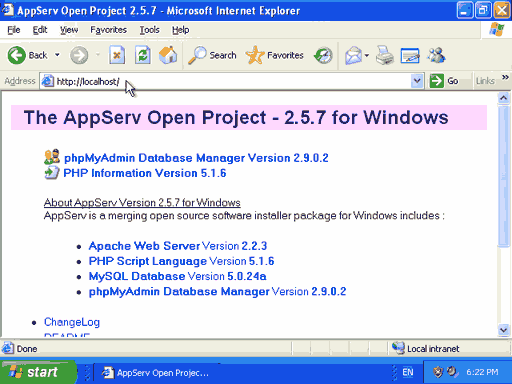This screenshot has height=384, width=512.
Task: Open the History clock icon
Action: 323,55
